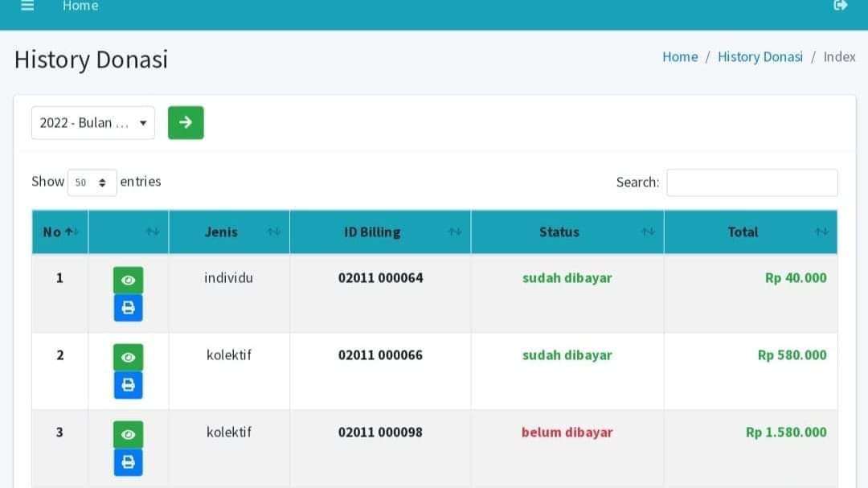Sort table by No column
The width and height of the screenshot is (868, 488).
(x=59, y=232)
